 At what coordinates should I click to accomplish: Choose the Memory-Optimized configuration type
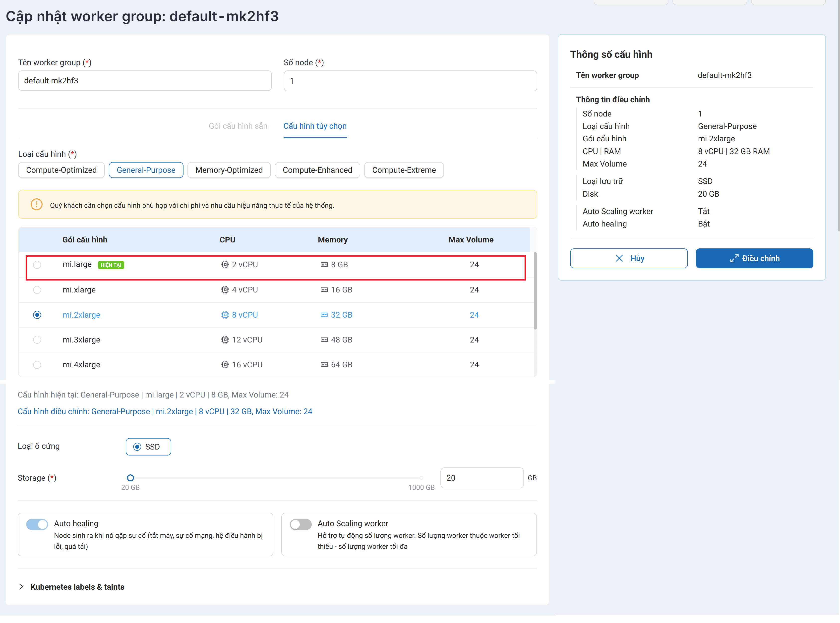229,170
